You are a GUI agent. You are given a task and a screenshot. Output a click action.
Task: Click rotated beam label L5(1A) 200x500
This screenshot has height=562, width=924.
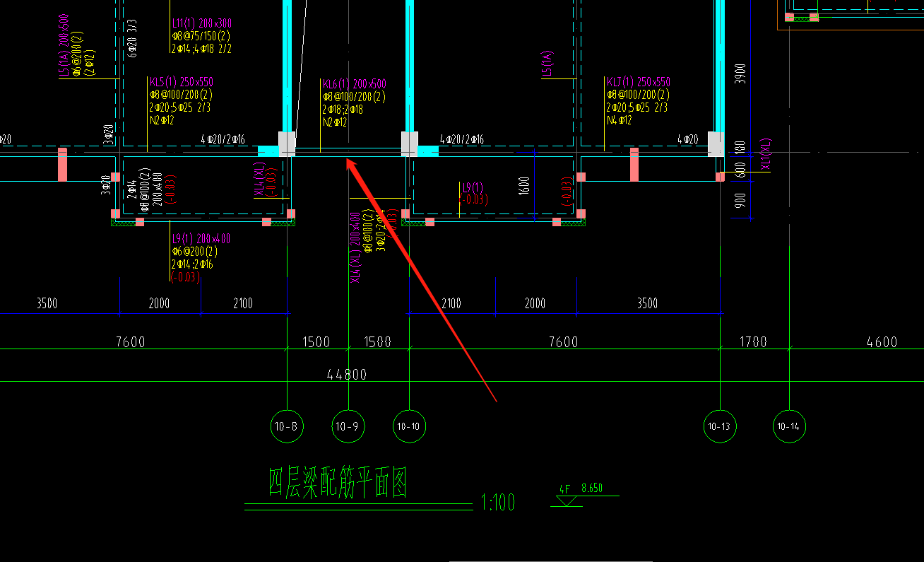pyautogui.click(x=64, y=44)
